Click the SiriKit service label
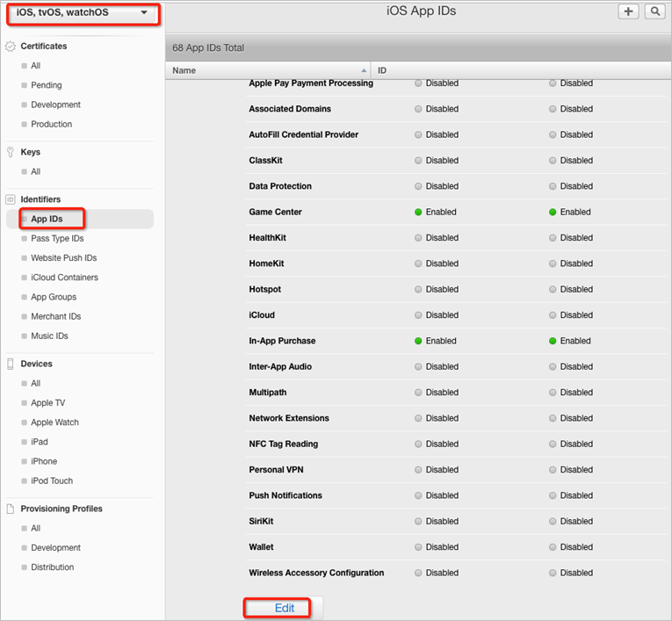 [261, 521]
